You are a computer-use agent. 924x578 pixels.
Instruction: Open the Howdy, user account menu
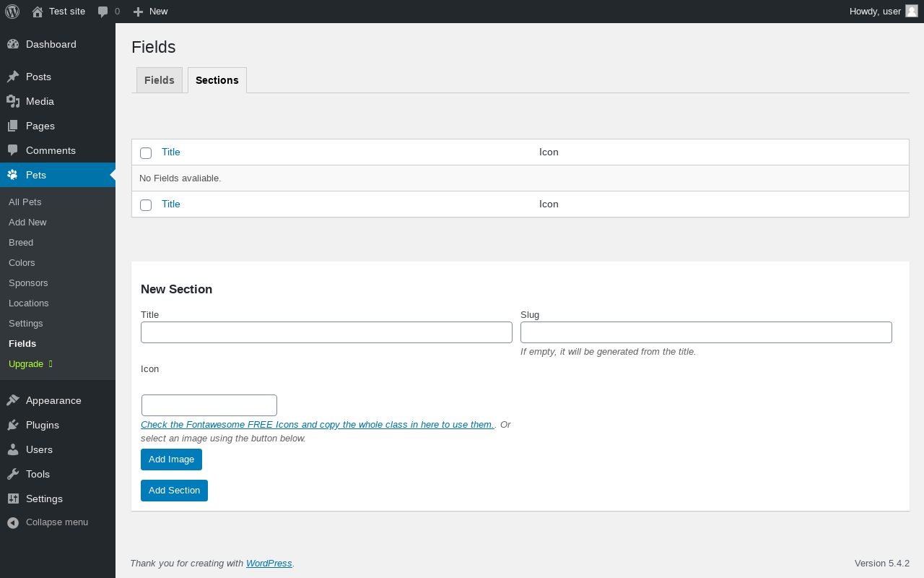(884, 12)
